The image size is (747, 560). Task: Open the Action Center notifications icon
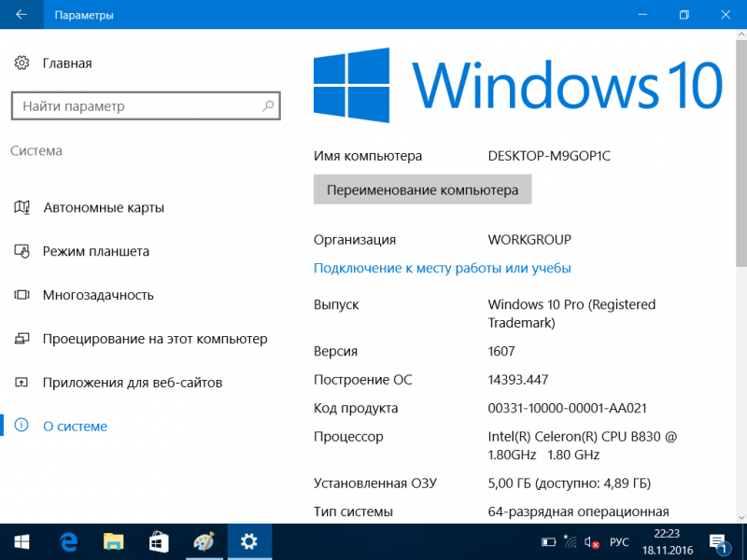(x=718, y=542)
